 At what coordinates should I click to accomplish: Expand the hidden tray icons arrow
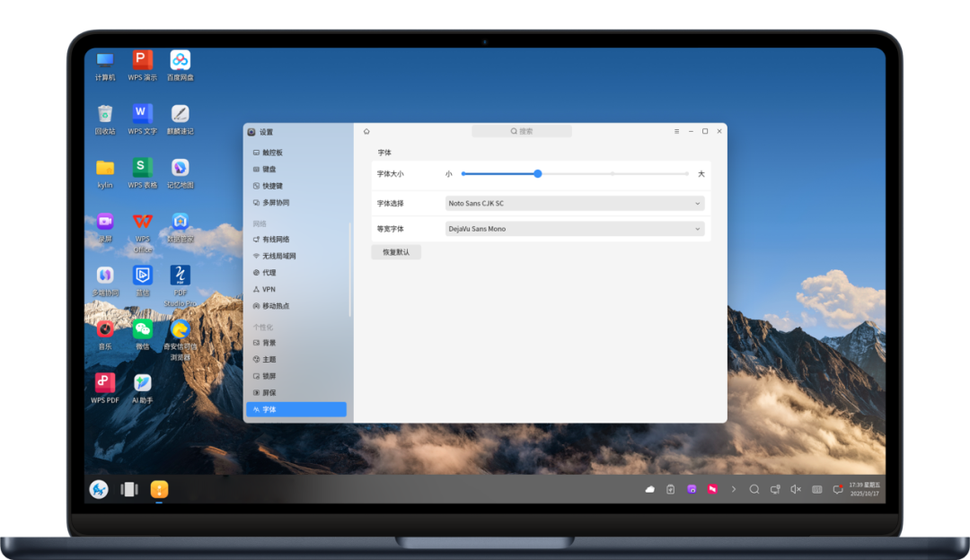click(x=734, y=489)
